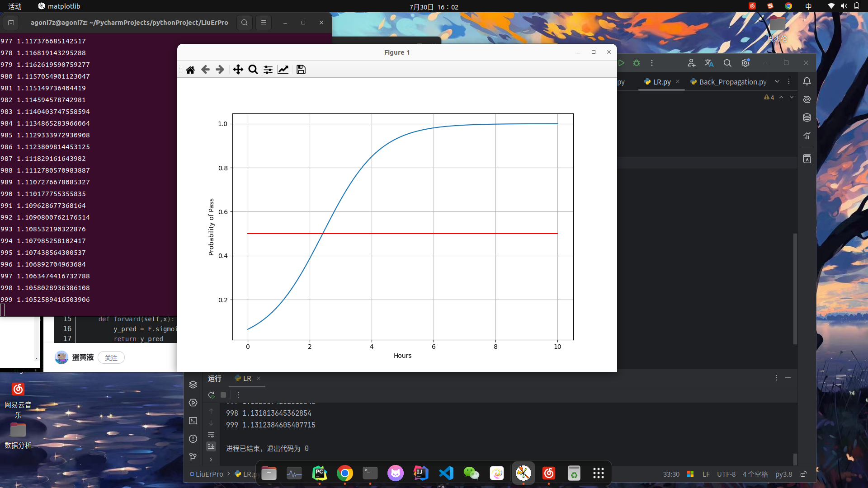Open the Database tool window
This screenshot has height=488, width=868.
(807, 117)
